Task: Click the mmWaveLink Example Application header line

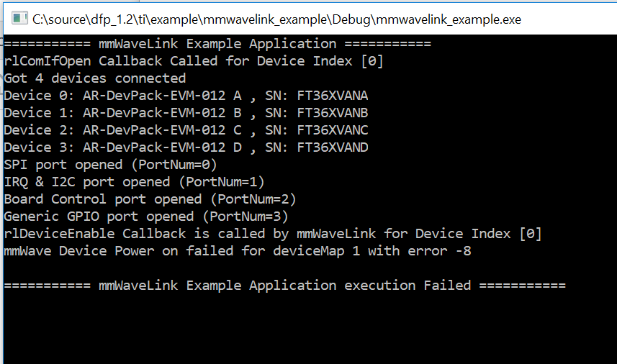Action: point(217,44)
